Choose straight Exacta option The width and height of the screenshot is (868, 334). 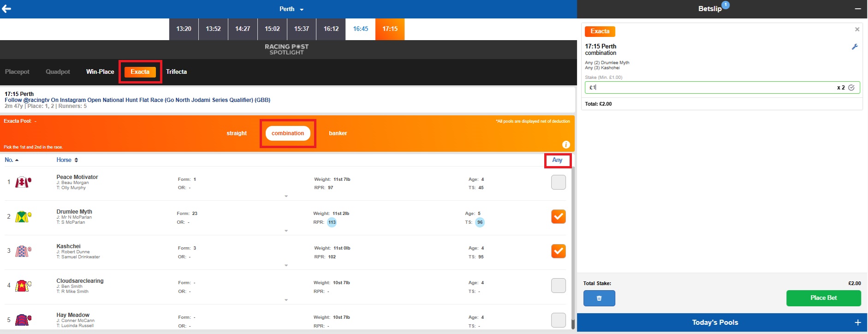click(x=237, y=133)
